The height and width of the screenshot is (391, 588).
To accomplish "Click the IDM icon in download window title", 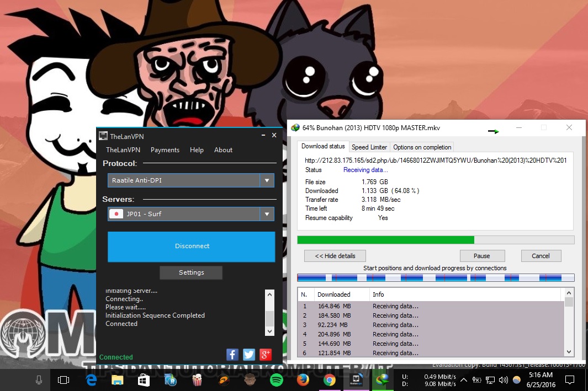I will 295,128.
